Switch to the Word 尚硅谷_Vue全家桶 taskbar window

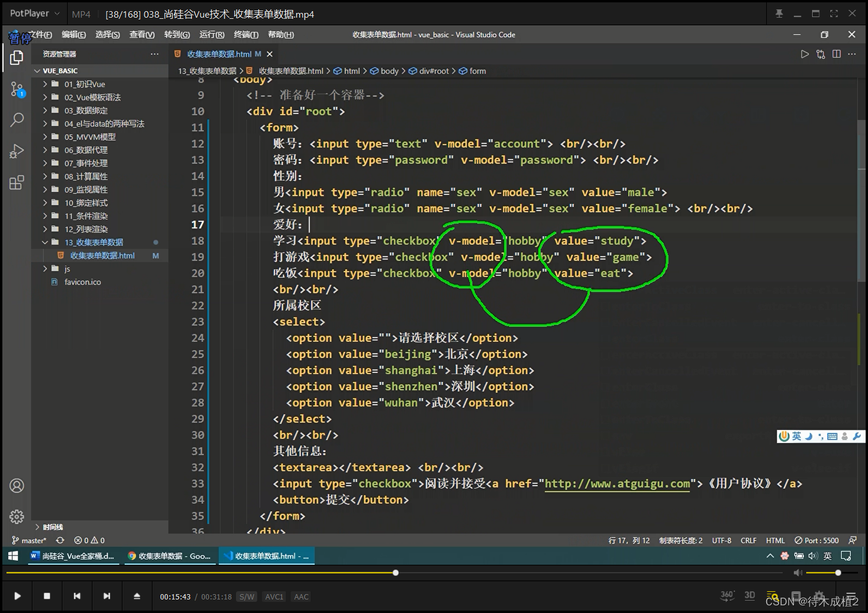[x=73, y=556]
